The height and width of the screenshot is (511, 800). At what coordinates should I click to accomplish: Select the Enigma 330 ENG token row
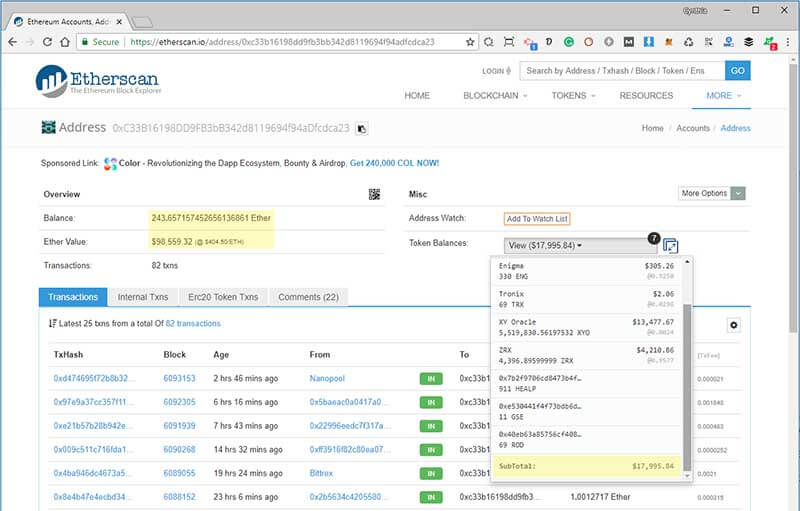pos(586,271)
